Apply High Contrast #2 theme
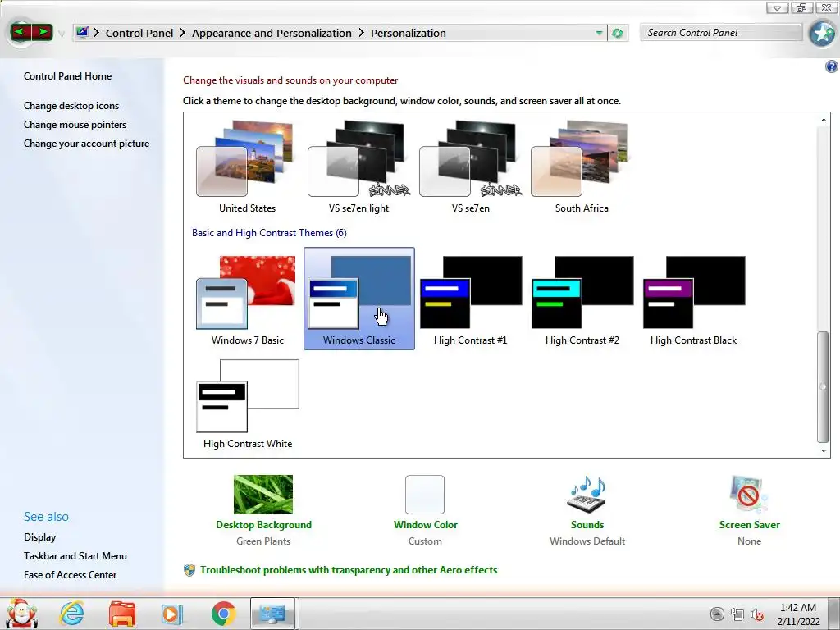 [582, 299]
